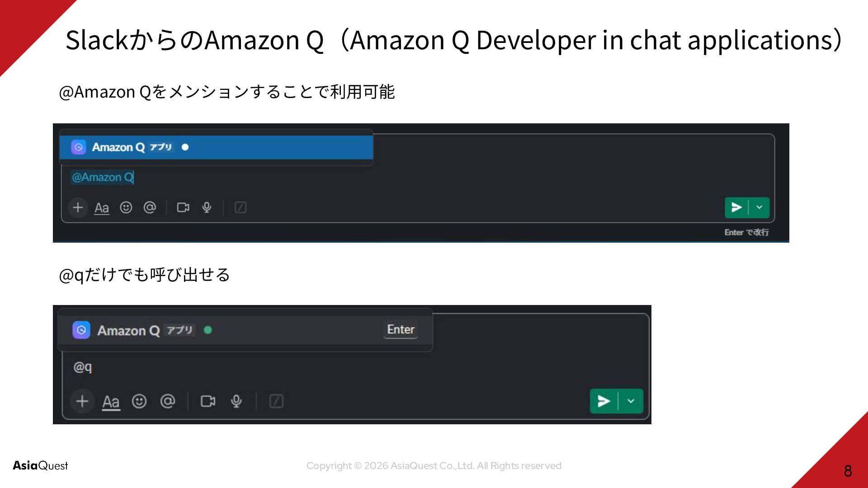Open send options dropdown in upper composer
The image size is (868, 488).
click(759, 207)
